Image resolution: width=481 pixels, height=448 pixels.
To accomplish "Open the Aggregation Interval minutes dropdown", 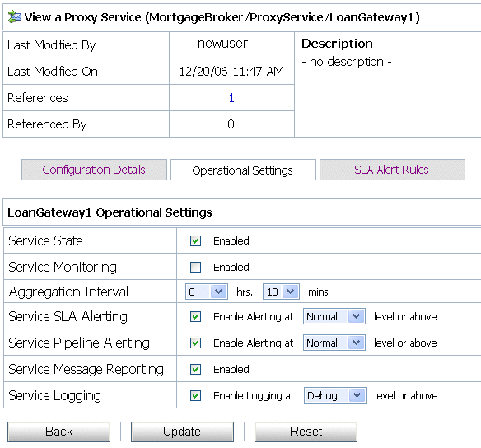I will (281, 292).
